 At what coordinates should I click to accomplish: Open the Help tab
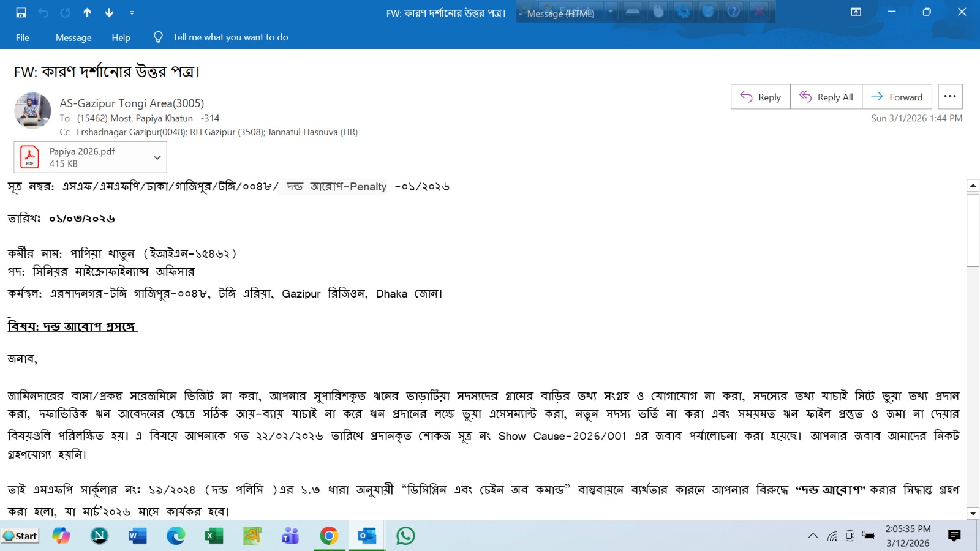(x=121, y=37)
